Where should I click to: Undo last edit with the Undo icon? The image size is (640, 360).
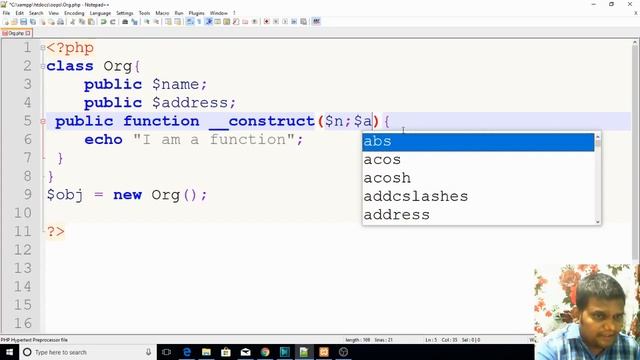103,22
